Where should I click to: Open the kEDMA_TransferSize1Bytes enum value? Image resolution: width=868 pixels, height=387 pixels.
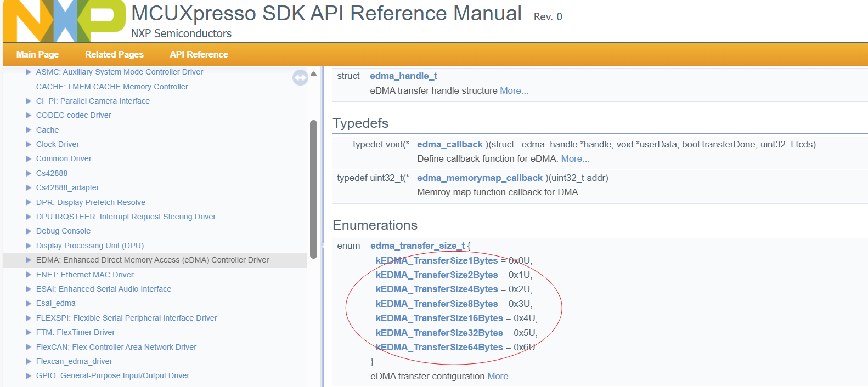point(437,260)
